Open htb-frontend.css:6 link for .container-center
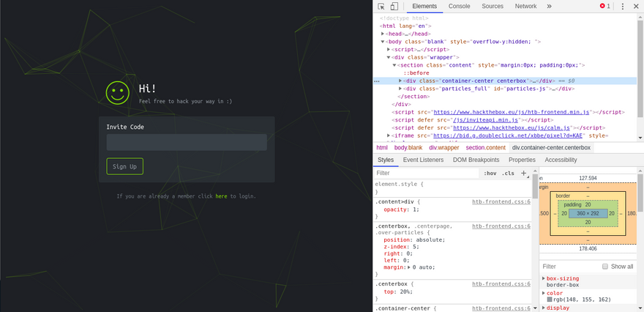The image size is (644, 312). (501, 308)
